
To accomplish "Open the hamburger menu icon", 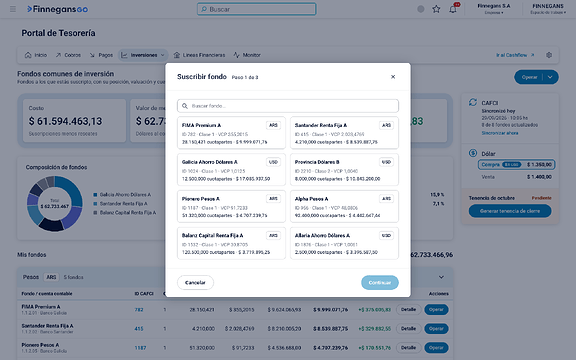I will (x=13, y=9).
